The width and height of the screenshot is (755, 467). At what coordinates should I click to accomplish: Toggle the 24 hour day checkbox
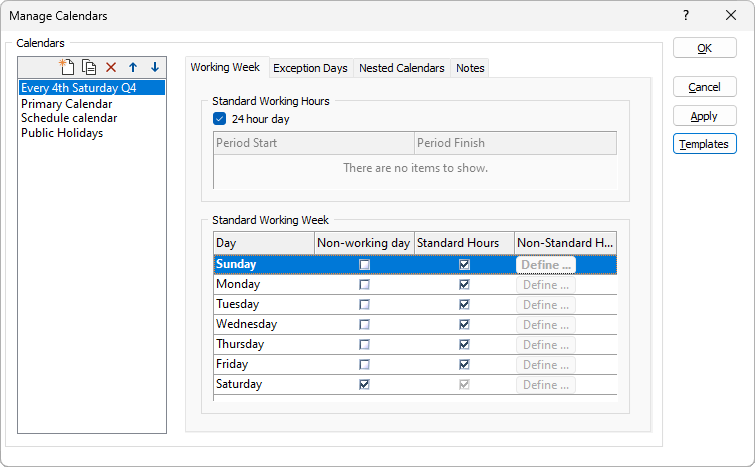pyautogui.click(x=220, y=119)
